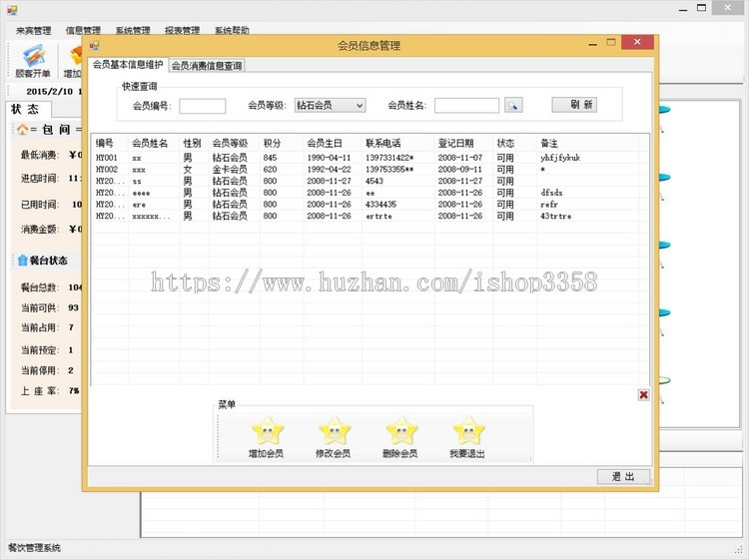Click the phone cell 4334435
The width and height of the screenshot is (749, 560).
[x=380, y=205]
